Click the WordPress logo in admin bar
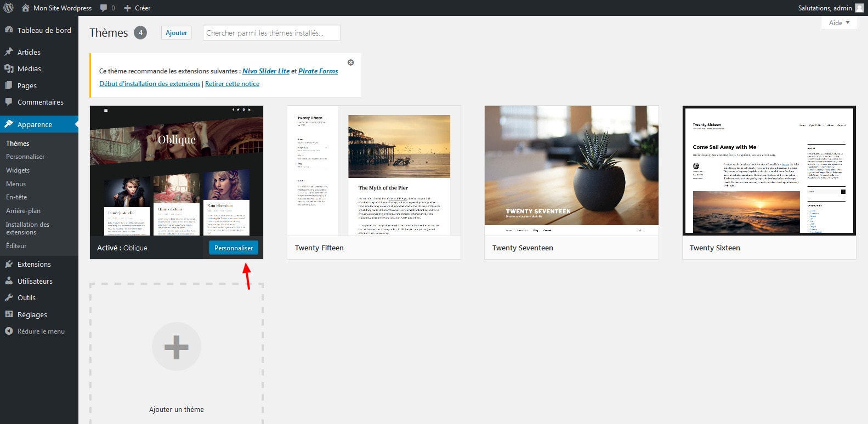The image size is (868, 424). pyautogui.click(x=8, y=8)
